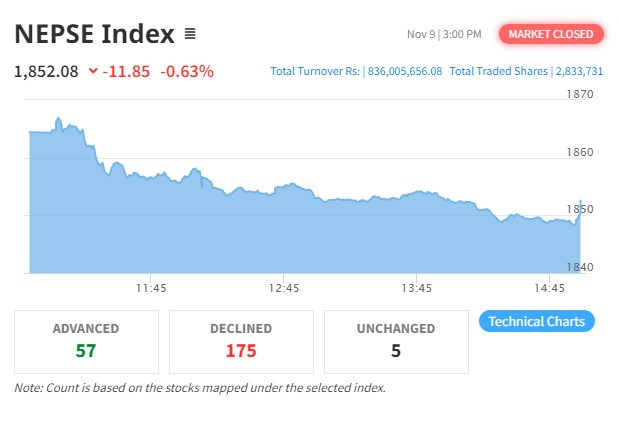Click the -11.85 point change value
The width and height of the screenshot is (619, 433).
tap(126, 71)
